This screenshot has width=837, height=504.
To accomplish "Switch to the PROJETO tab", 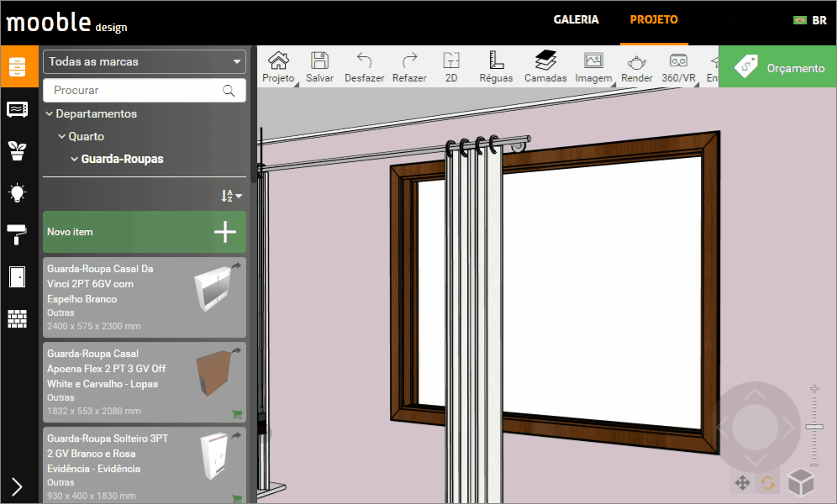I will tap(654, 19).
